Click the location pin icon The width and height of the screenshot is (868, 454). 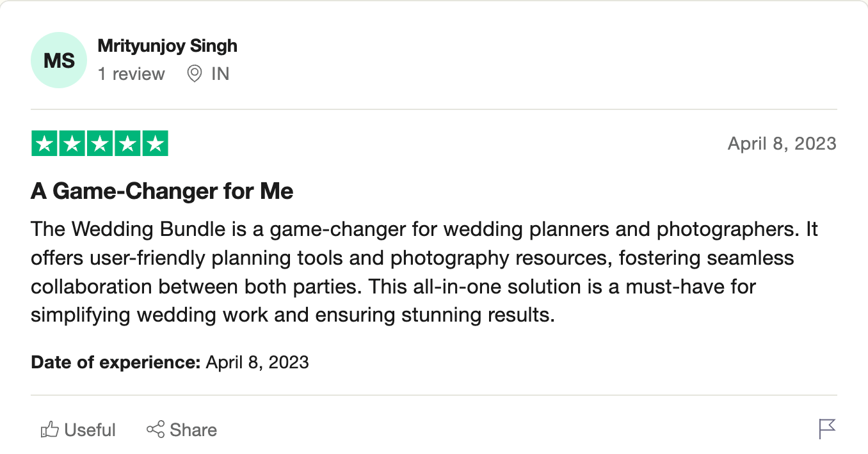195,74
